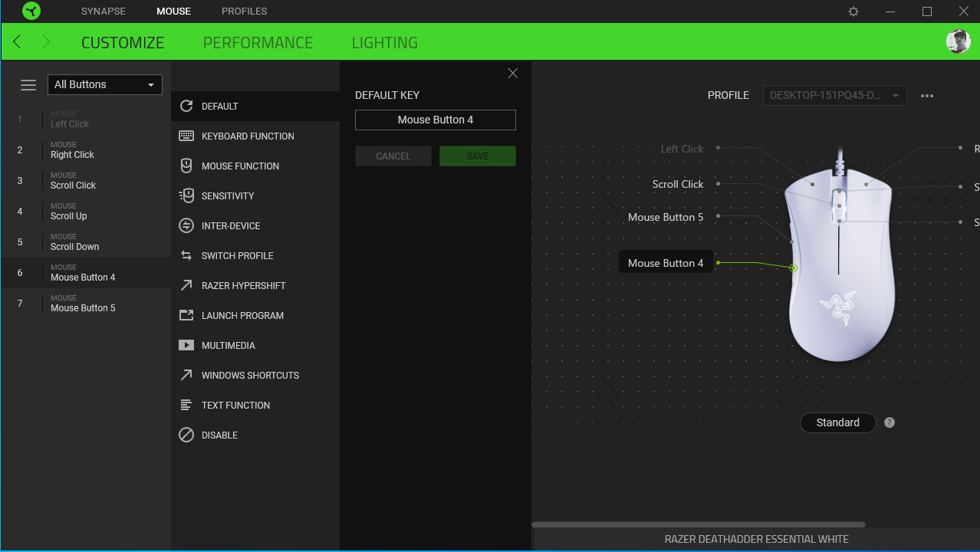Image resolution: width=980 pixels, height=552 pixels.
Task: Click the Default Key input field
Action: point(436,120)
